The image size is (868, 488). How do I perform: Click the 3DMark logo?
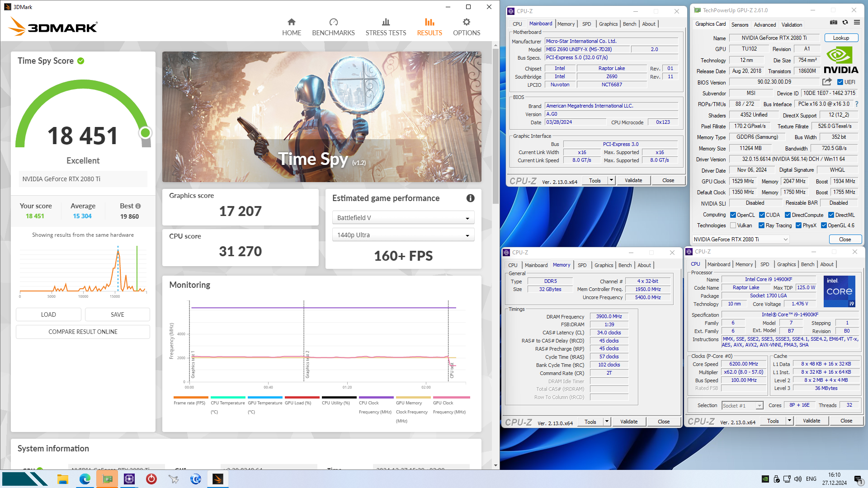click(53, 27)
